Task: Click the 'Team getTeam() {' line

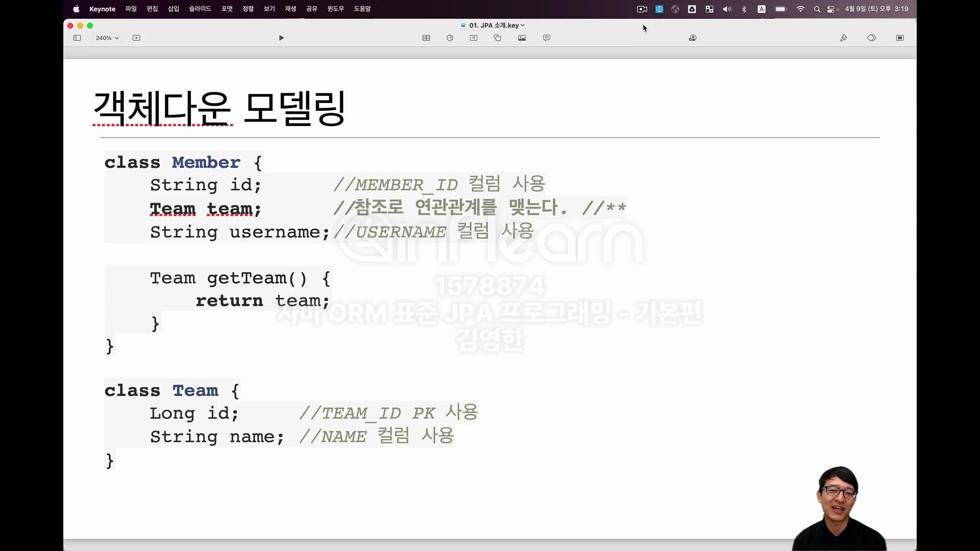Action: pos(240,278)
